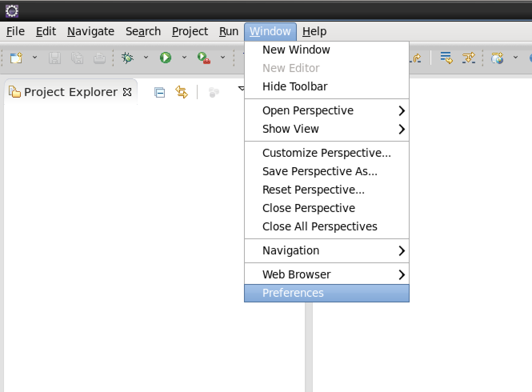Toggle Hide Toolbar in the Window menu
Image resolution: width=532 pixels, height=392 pixels.
[x=295, y=86]
